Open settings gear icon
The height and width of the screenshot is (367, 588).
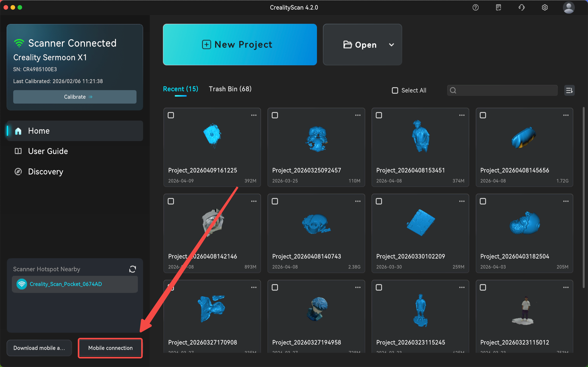545,8
